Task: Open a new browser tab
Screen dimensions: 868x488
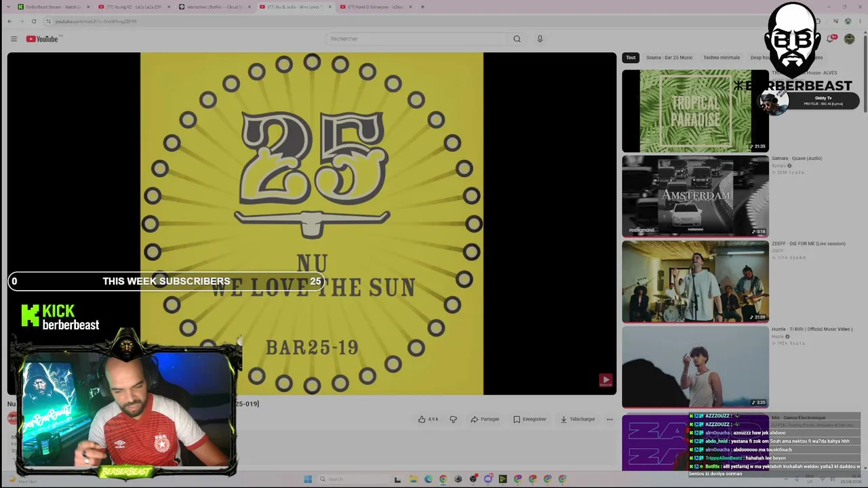Action: 422,7
